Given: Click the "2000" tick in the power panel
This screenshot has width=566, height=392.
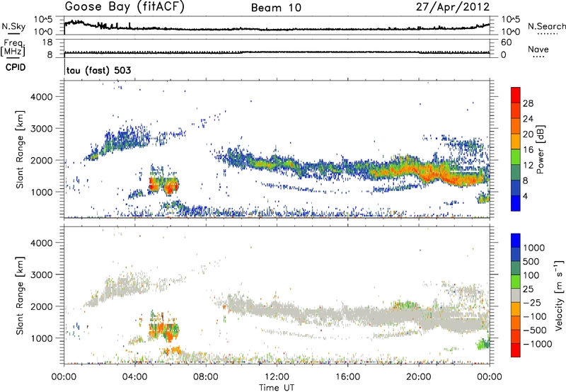Looking at the screenshot, I should point(42,160).
